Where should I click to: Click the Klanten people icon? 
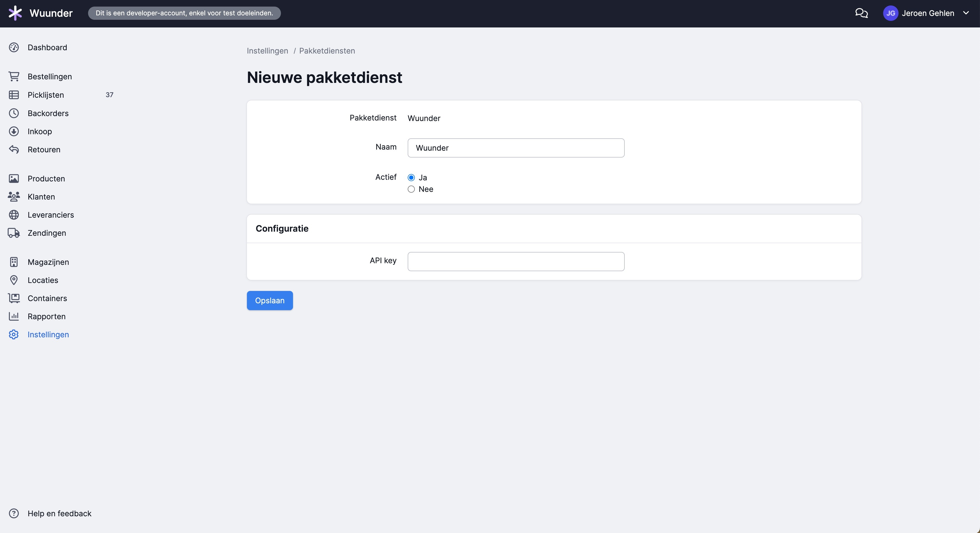(14, 197)
